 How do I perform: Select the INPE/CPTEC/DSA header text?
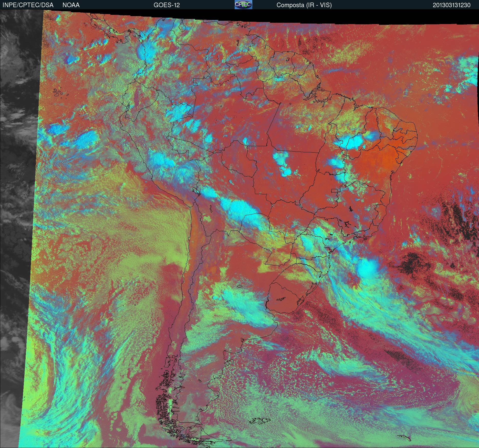click(28, 5)
